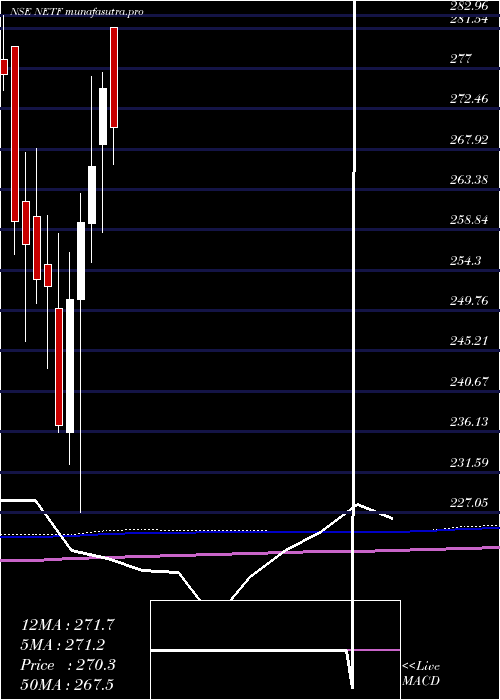The height and width of the screenshot is (700, 500).
Task: Click the 50MA : 267.5 reading
Action: [x=69, y=685]
